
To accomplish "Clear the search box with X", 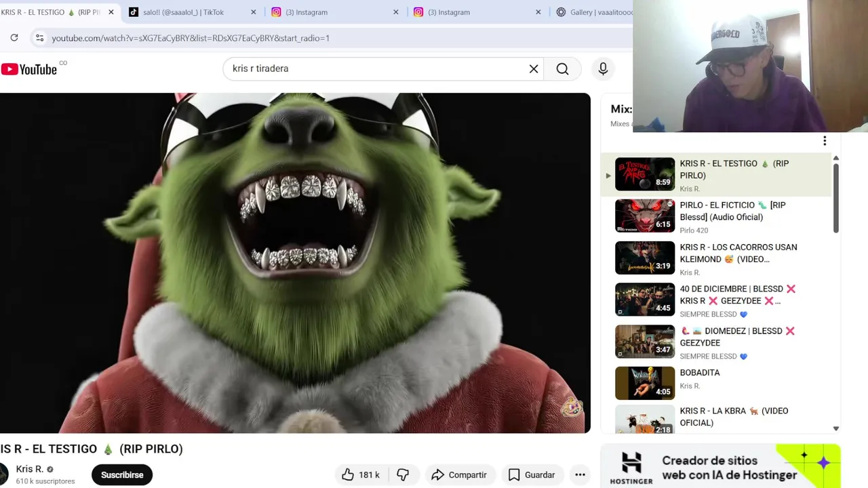I will pos(534,68).
